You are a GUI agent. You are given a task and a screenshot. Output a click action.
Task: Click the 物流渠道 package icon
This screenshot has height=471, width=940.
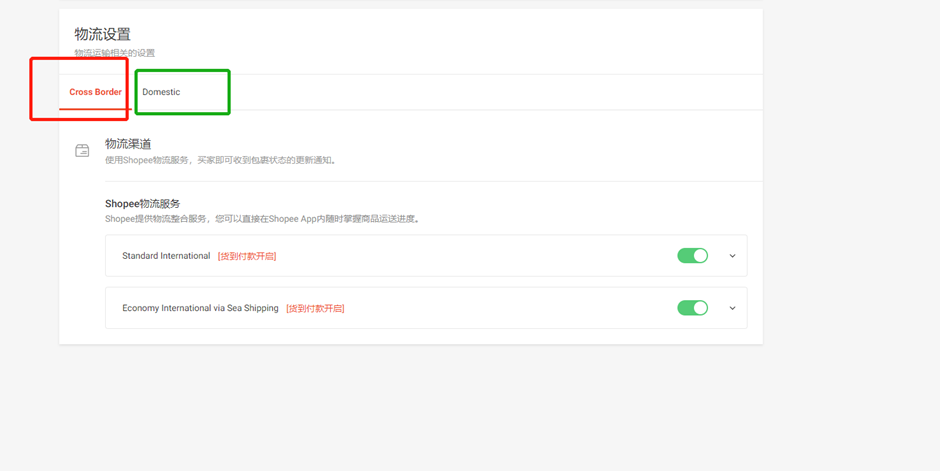click(x=82, y=150)
